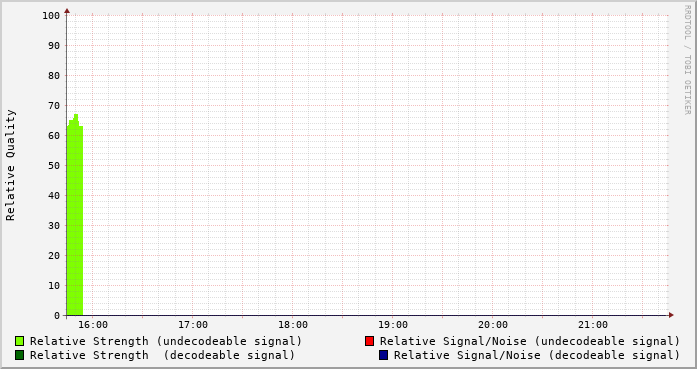697x369 pixels.
Task: Click the dark green decodeable strength swatch
Action: click(20, 355)
